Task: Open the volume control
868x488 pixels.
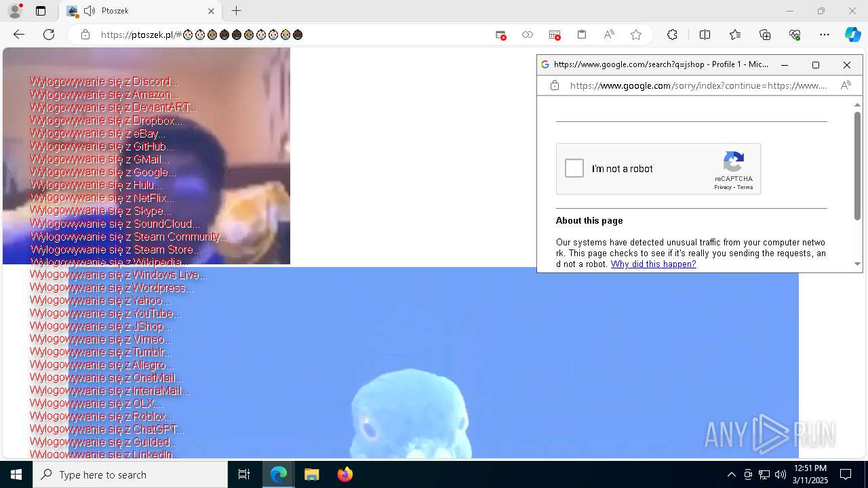Action: tap(781, 474)
